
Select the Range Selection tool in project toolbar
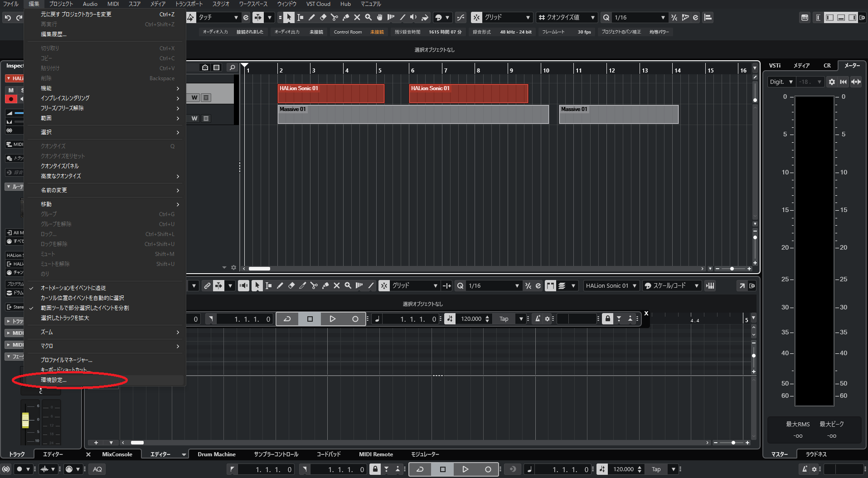[x=300, y=17]
